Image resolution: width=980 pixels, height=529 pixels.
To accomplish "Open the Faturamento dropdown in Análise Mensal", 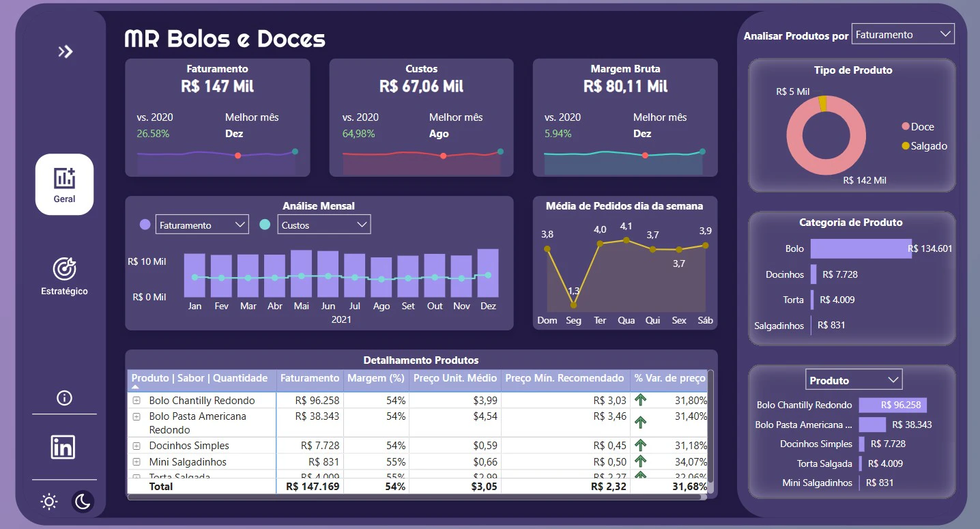I will [x=202, y=225].
